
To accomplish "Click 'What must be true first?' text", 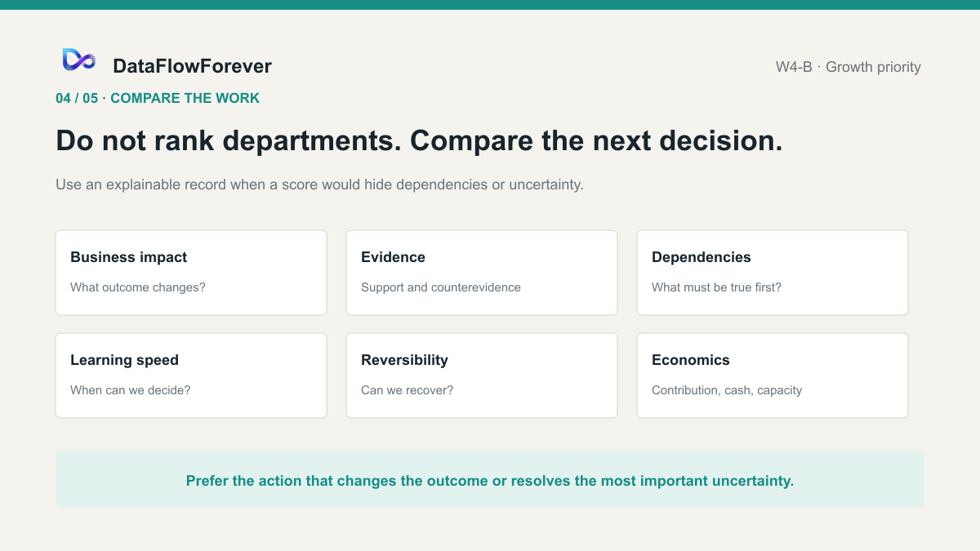I will pyautogui.click(x=716, y=287).
